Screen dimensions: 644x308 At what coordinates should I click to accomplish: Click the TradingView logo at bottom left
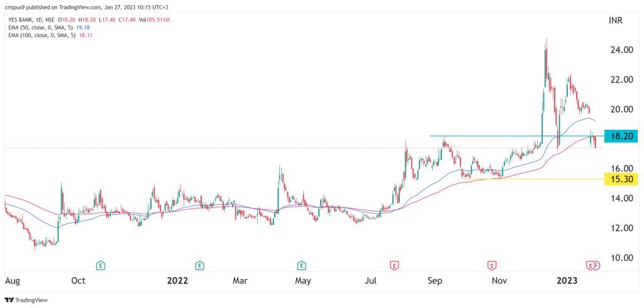(26, 300)
